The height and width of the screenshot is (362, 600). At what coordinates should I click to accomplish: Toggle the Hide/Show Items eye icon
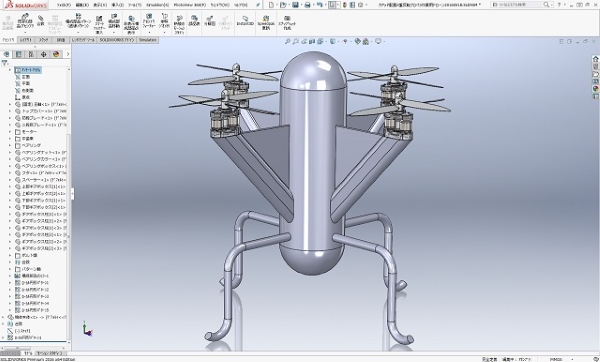(x=345, y=41)
